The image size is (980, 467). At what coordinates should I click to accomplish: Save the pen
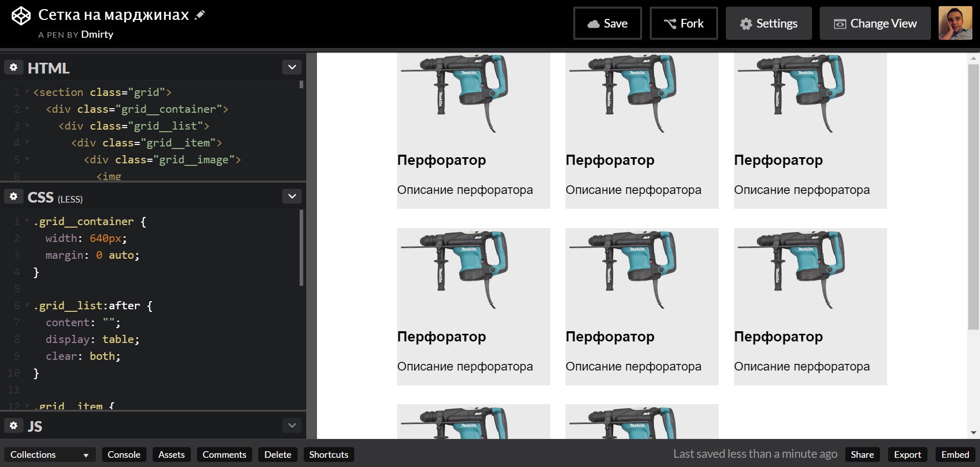point(607,23)
